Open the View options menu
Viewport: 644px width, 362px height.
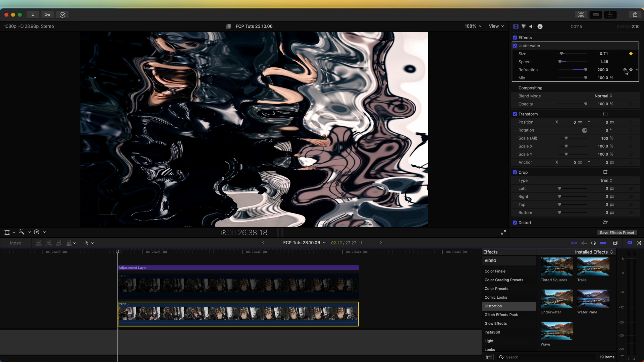click(496, 26)
